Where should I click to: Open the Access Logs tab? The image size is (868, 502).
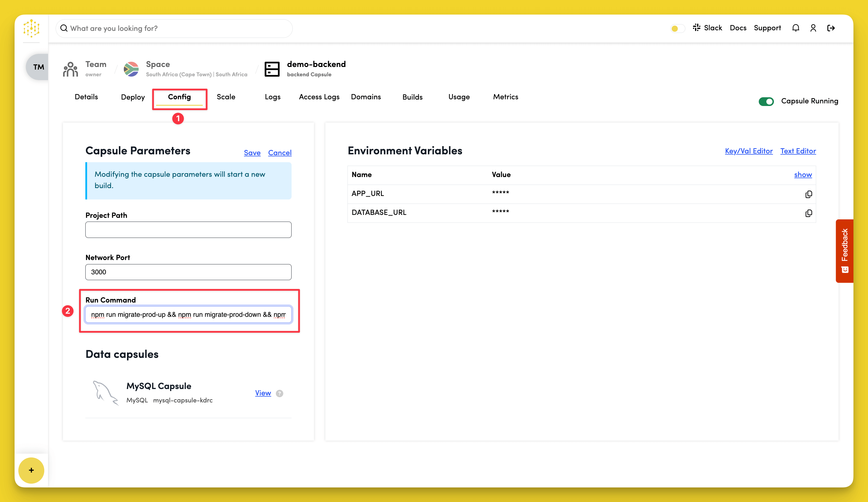(x=319, y=97)
